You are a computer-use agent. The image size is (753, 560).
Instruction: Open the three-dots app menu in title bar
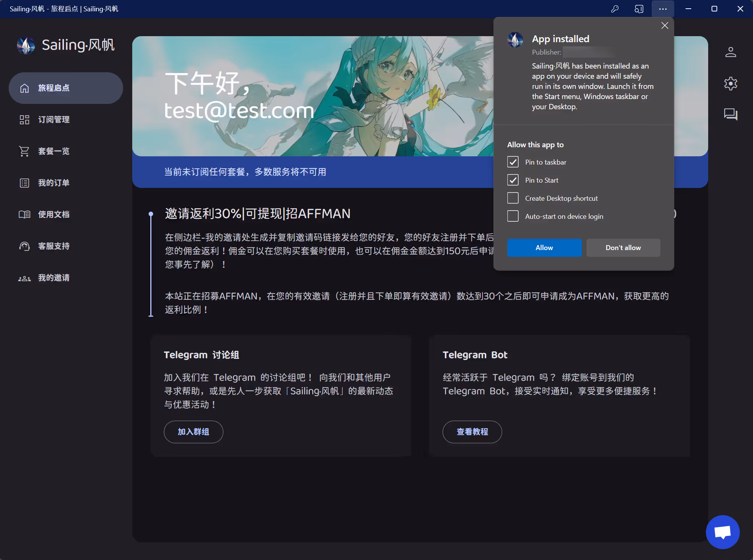tap(663, 9)
